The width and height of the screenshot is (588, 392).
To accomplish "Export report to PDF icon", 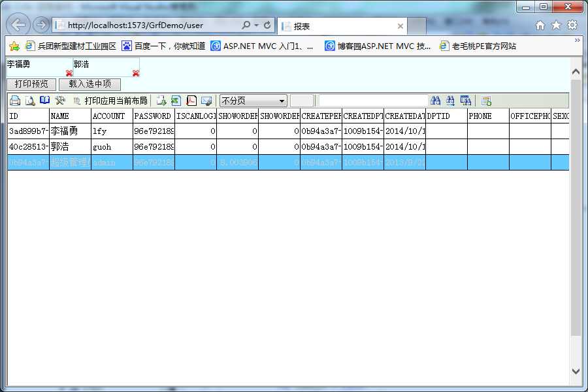I will coord(191,101).
